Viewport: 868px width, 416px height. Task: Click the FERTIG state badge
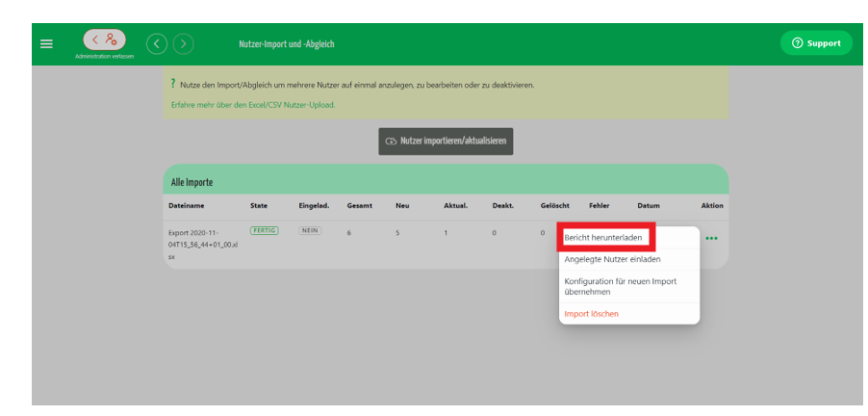point(264,230)
